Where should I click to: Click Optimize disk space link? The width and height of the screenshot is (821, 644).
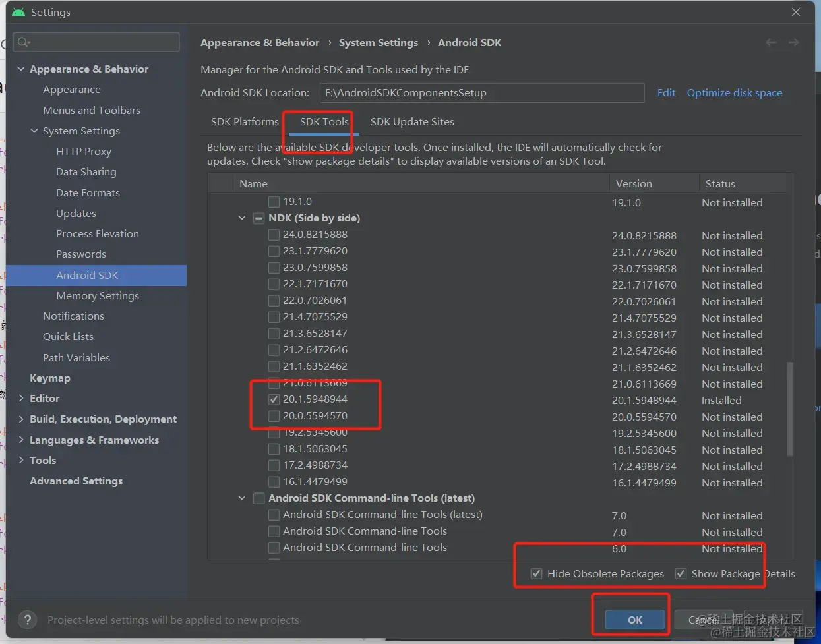[x=735, y=92]
